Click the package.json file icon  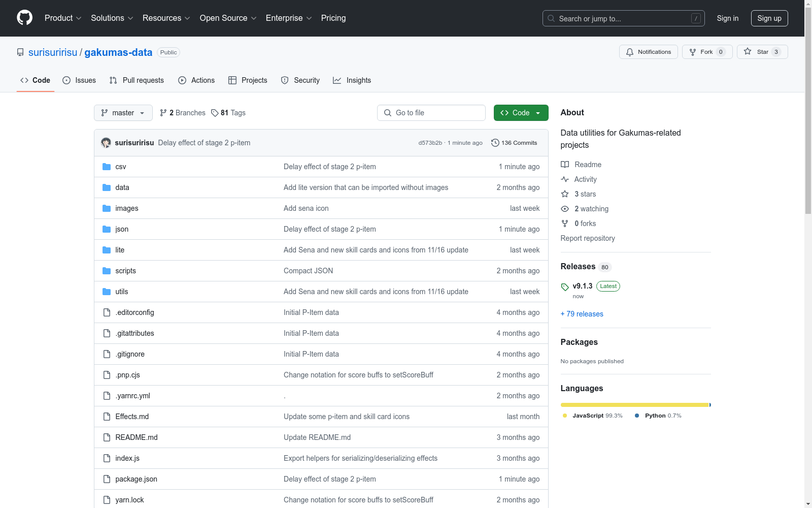[x=107, y=479]
